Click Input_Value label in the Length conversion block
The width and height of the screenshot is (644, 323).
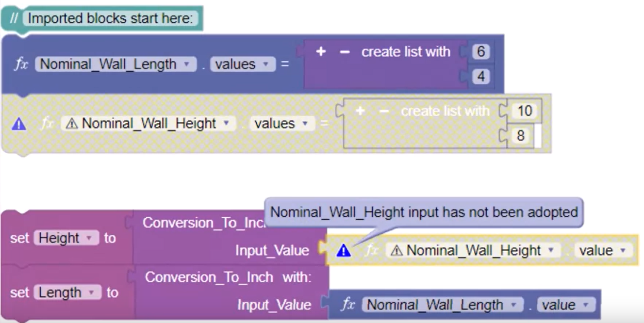click(274, 305)
